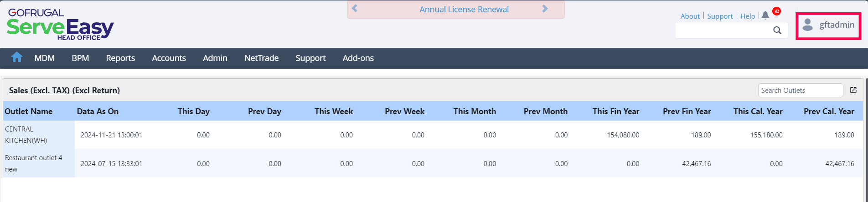
Task: Click the Help link at top
Action: point(748,16)
